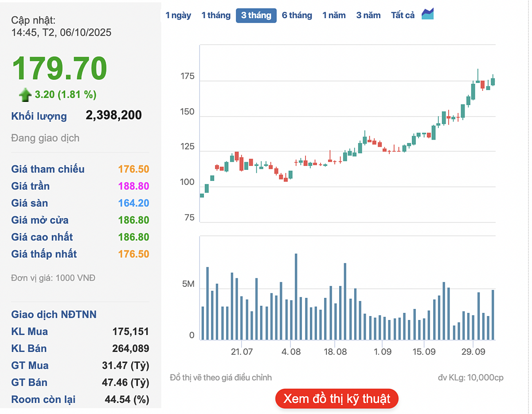The height and width of the screenshot is (414, 532).
Task: Show the 6 tháng price chart
Action: point(297,16)
